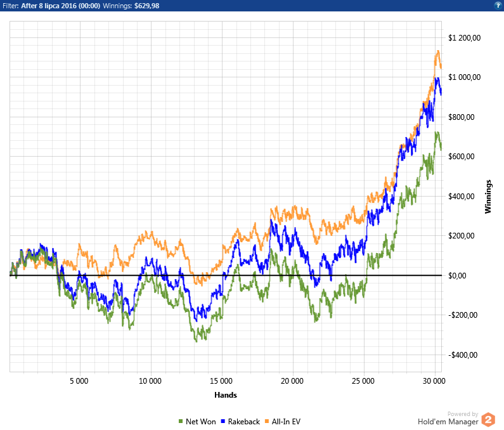
Task: Click the 30 000 hands axis label
Action: click(x=434, y=381)
